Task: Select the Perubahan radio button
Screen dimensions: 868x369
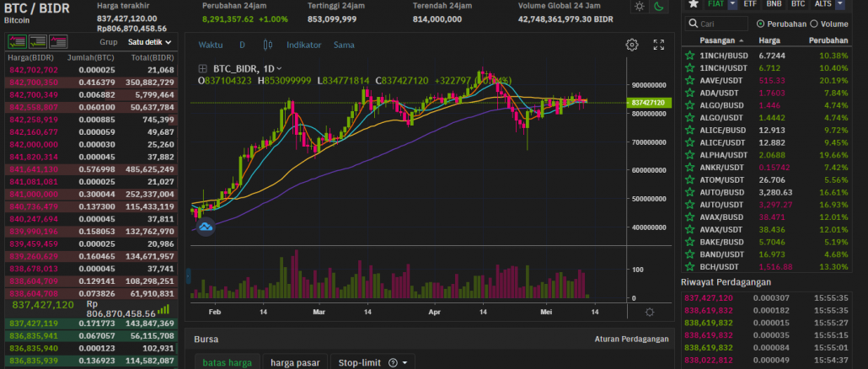Action: [760, 24]
